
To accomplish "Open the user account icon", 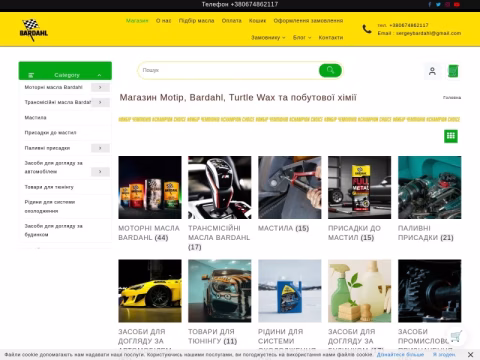I will pos(432,71).
